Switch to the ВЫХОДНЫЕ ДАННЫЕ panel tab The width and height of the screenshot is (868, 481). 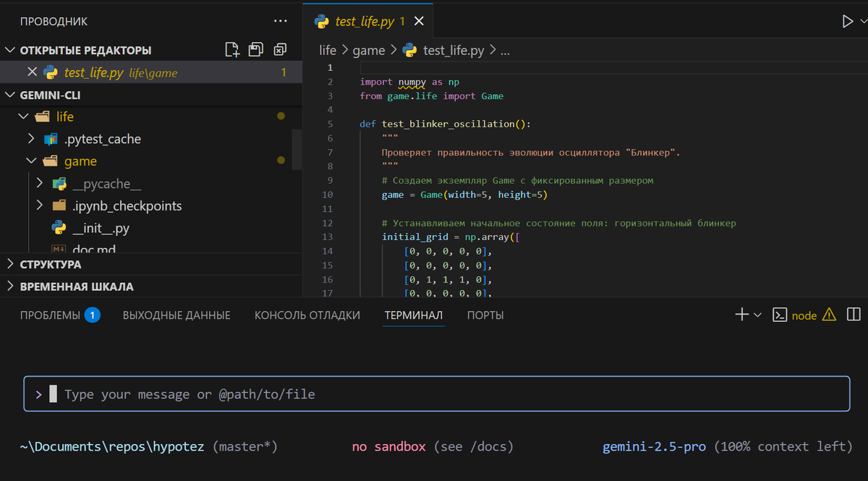pyautogui.click(x=176, y=315)
